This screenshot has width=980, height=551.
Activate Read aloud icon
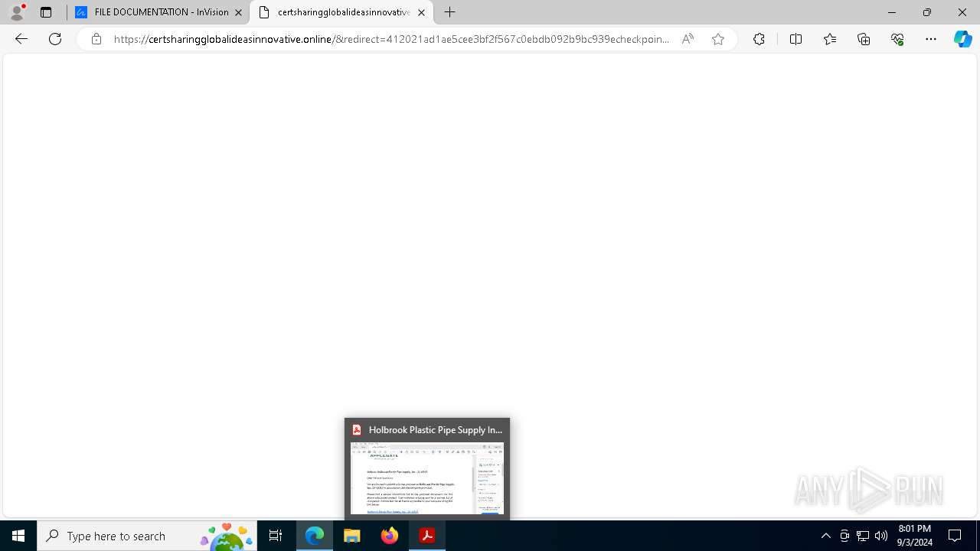(688, 39)
